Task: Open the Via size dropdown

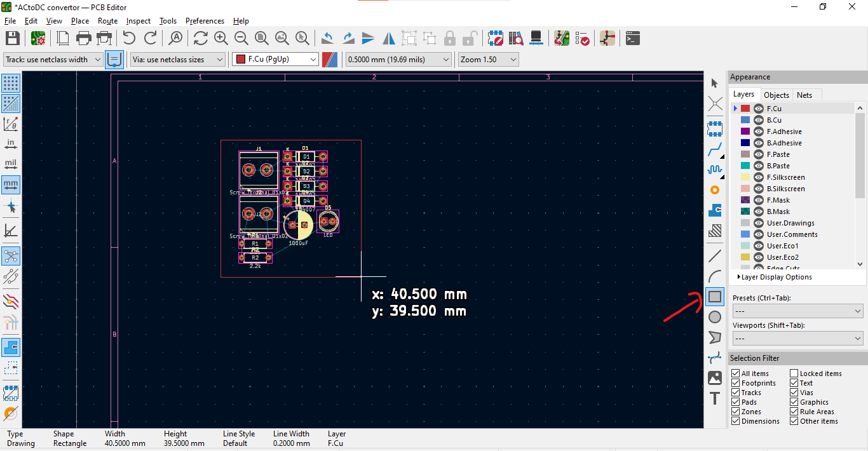Action: pyautogui.click(x=178, y=59)
